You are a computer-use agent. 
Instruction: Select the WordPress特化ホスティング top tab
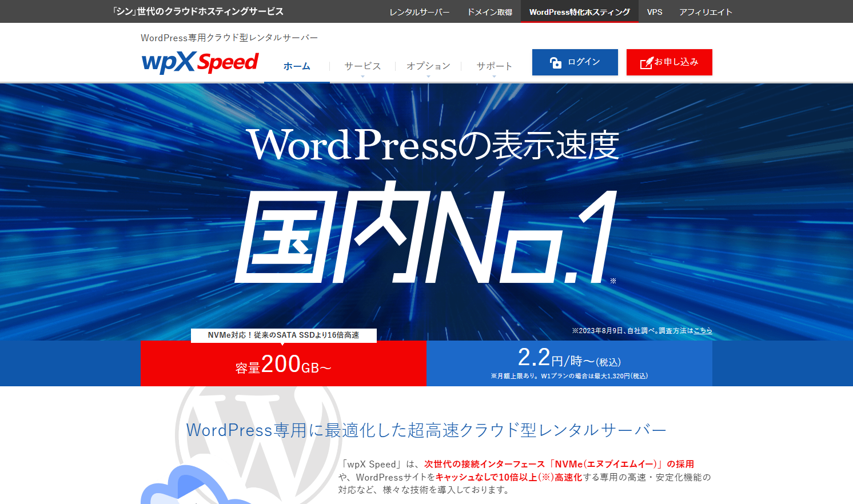(580, 12)
